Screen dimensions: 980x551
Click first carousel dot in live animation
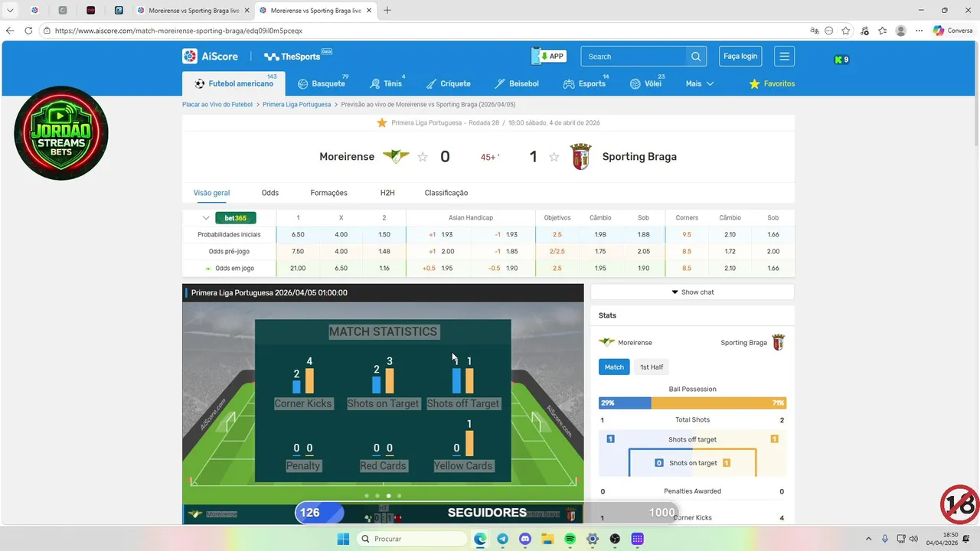[x=367, y=496]
